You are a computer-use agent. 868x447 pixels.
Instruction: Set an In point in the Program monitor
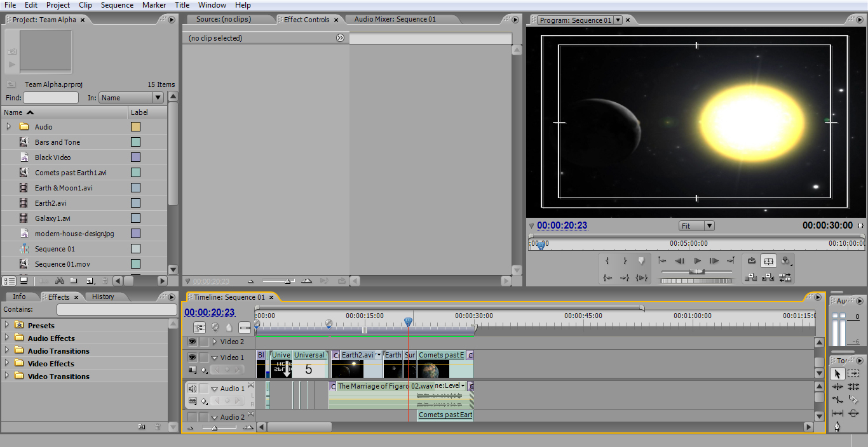click(607, 260)
